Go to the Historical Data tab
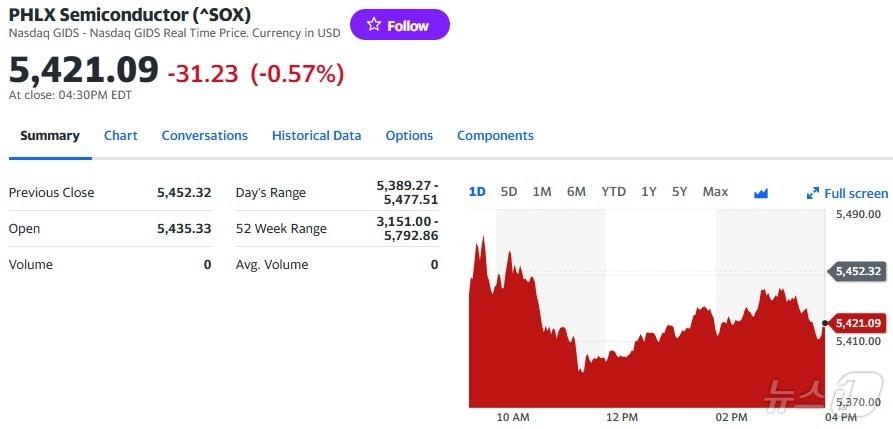This screenshot has height=429, width=893. (316, 136)
